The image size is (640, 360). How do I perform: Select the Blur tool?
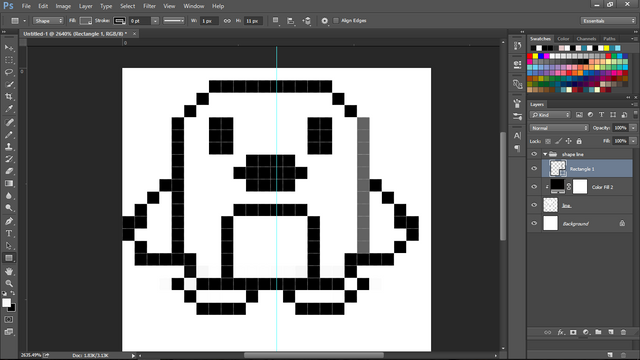coord(9,196)
